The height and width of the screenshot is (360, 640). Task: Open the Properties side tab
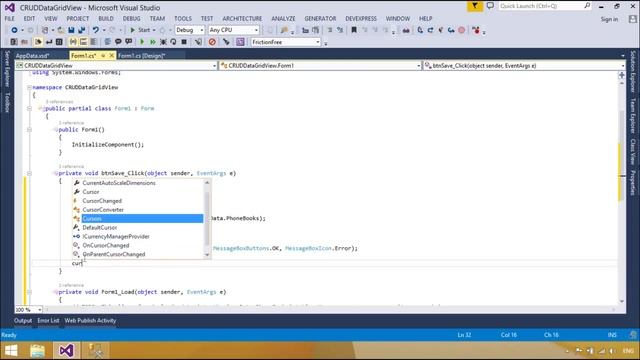pos(633,182)
